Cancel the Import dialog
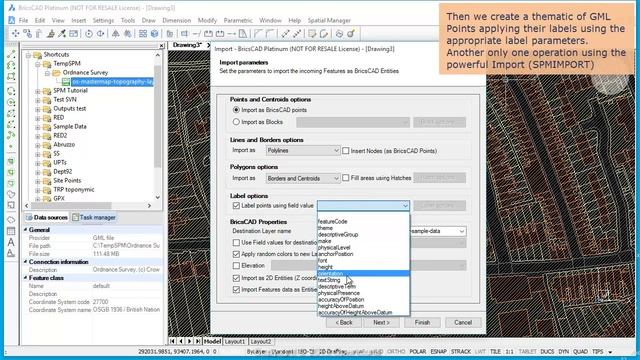Screen dimensions: 640x360 [x=463, y=322]
